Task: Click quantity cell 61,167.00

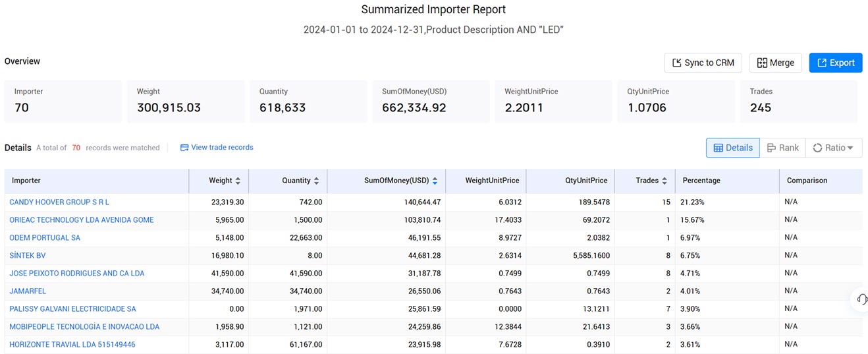Action: (306, 344)
